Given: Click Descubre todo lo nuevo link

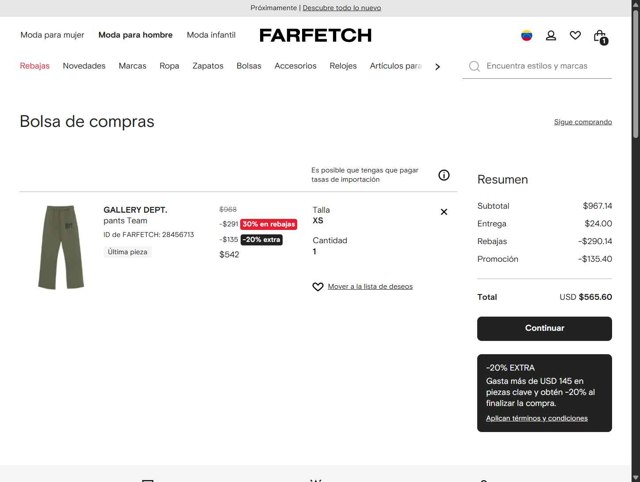Looking at the screenshot, I should [342, 8].
